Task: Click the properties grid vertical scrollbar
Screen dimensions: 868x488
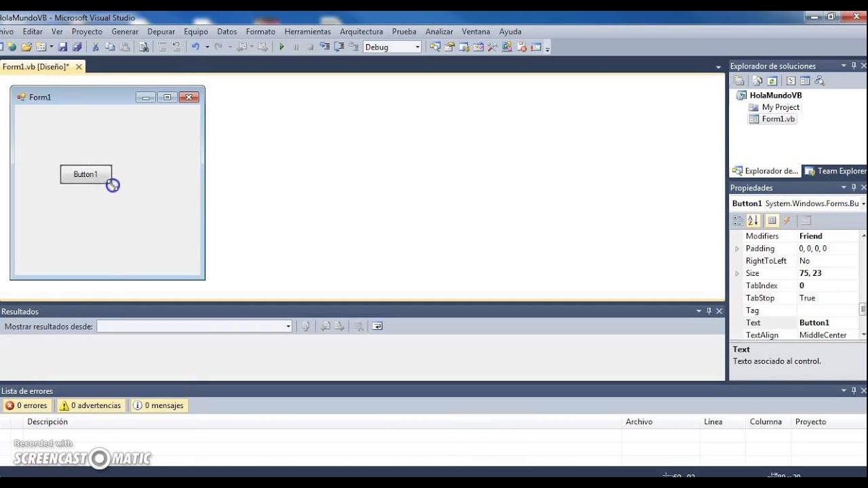Action: [x=863, y=285]
